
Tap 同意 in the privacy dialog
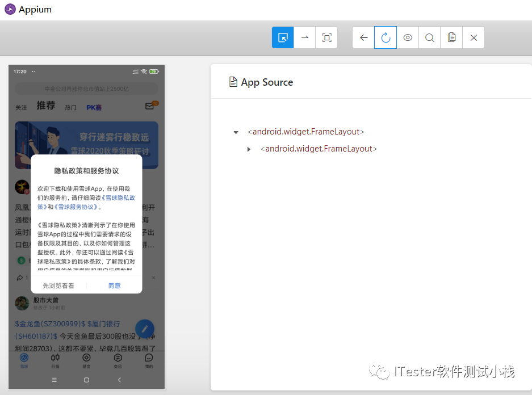[x=114, y=285]
